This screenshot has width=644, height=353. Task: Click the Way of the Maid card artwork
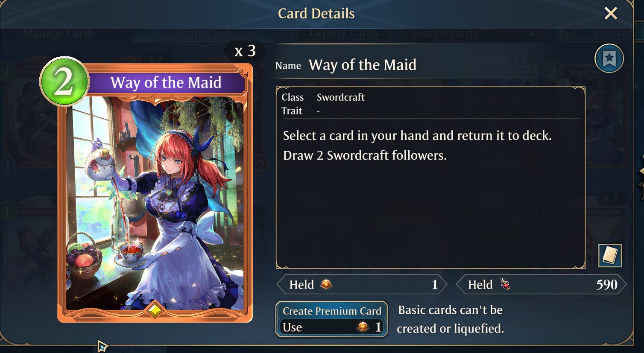tap(155, 203)
